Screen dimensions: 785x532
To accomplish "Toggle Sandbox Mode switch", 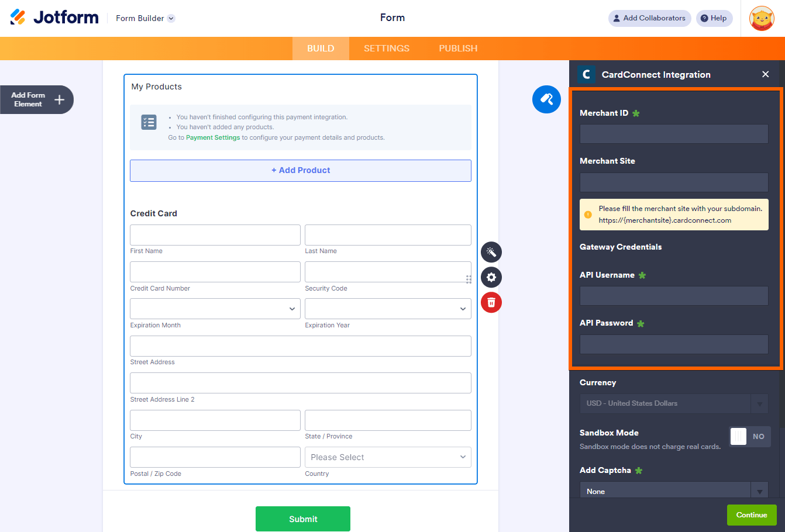I will tap(750, 437).
